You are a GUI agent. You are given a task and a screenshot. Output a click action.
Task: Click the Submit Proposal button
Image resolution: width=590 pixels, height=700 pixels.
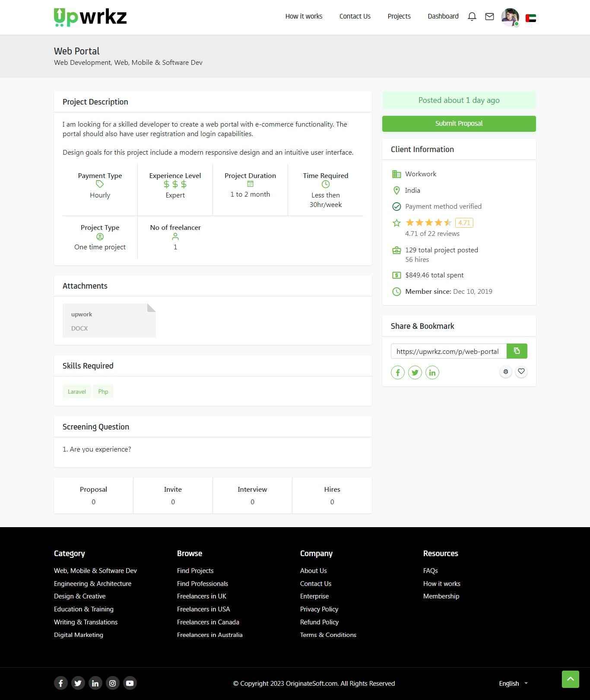tap(459, 124)
